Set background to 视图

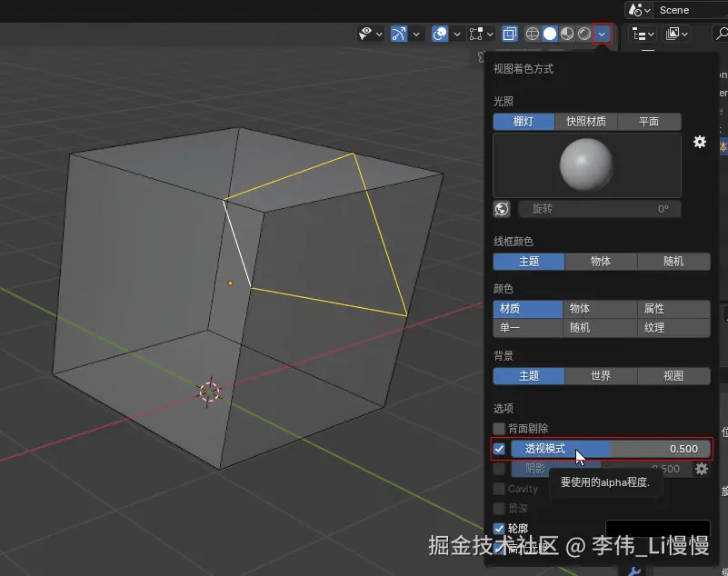coord(673,375)
